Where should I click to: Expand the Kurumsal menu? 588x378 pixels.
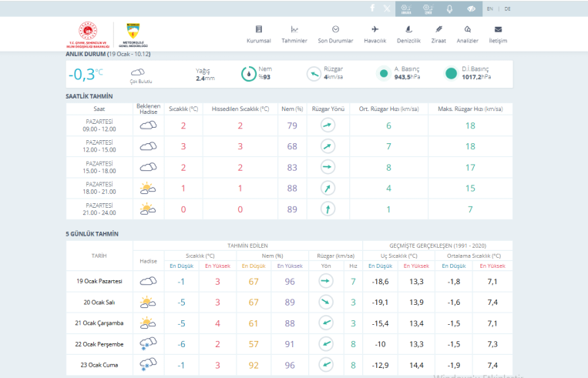point(259,34)
